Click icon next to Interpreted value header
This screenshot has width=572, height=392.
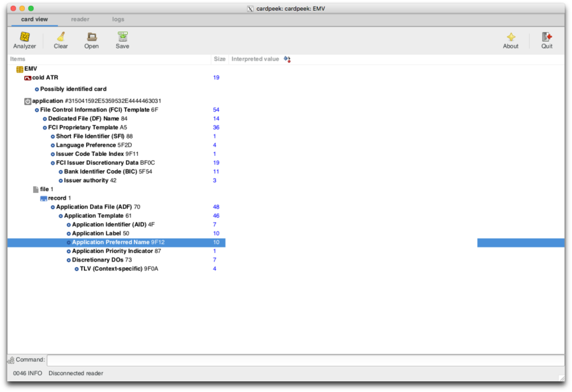(287, 59)
